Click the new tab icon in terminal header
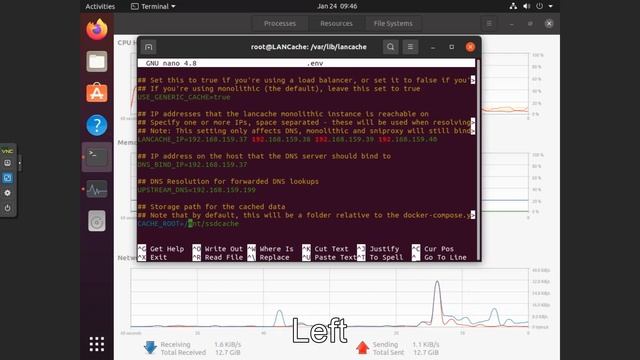 click(149, 47)
